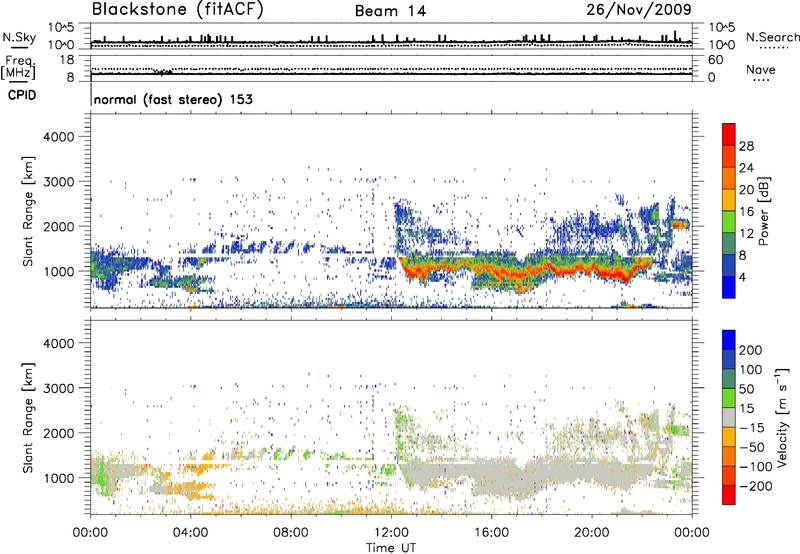Select the Beam 14 label

pos(390,11)
